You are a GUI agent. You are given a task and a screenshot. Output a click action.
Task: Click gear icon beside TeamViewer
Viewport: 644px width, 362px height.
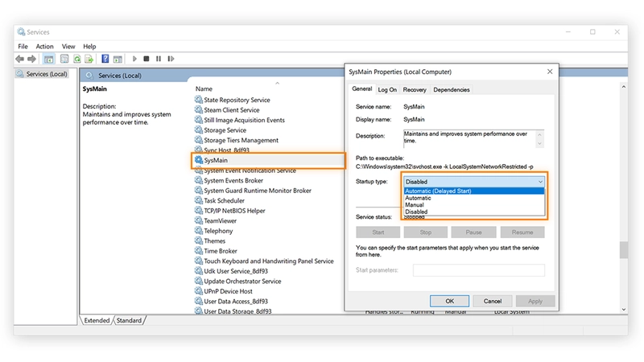pos(199,220)
